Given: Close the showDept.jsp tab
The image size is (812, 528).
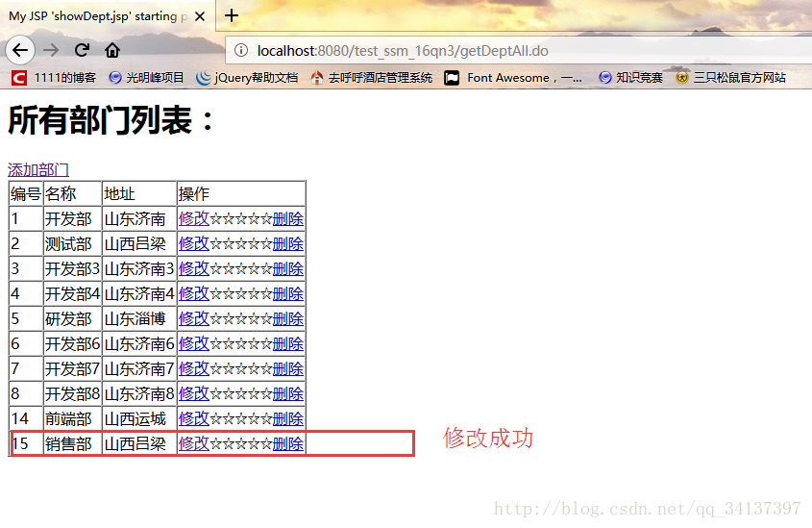Looking at the screenshot, I should click(200, 16).
